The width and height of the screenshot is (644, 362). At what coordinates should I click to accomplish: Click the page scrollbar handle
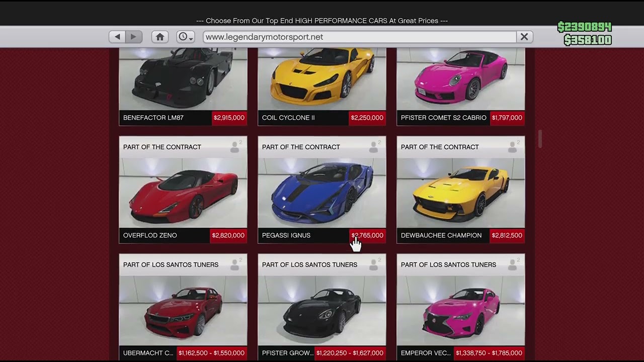(x=540, y=139)
